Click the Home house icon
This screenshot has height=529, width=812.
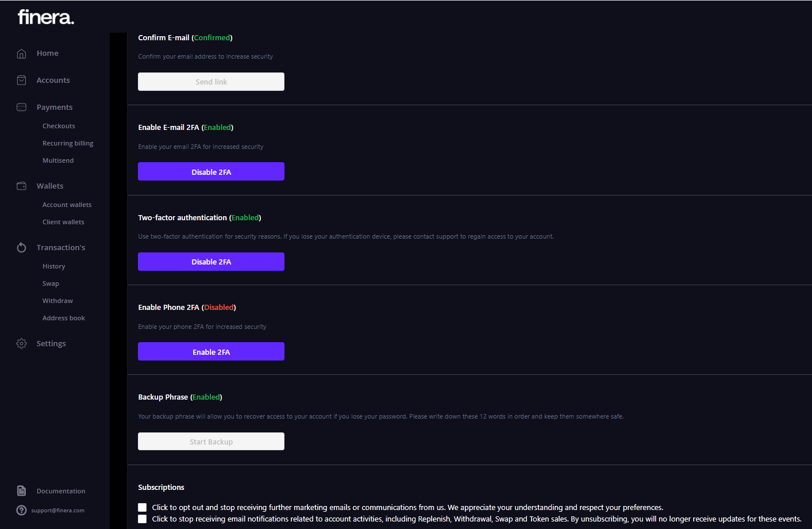click(22, 53)
